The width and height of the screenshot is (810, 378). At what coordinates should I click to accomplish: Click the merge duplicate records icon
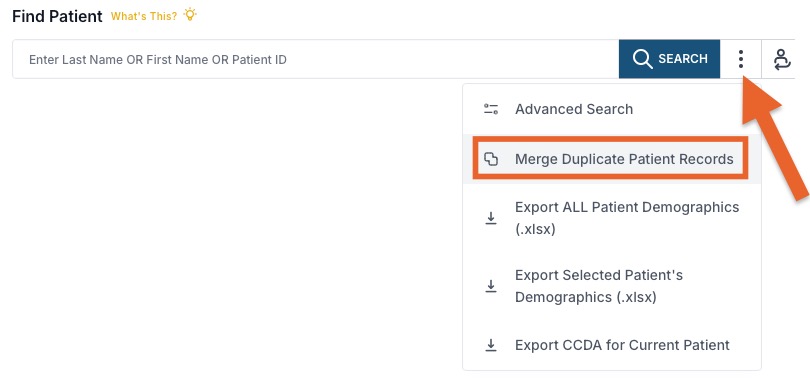tap(491, 159)
